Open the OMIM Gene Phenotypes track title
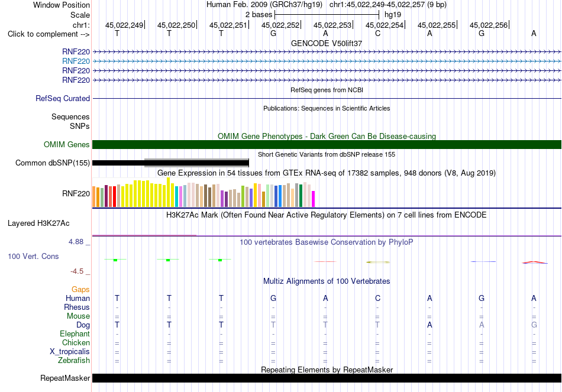Viewport: 562px width, 392px height. 327,136
